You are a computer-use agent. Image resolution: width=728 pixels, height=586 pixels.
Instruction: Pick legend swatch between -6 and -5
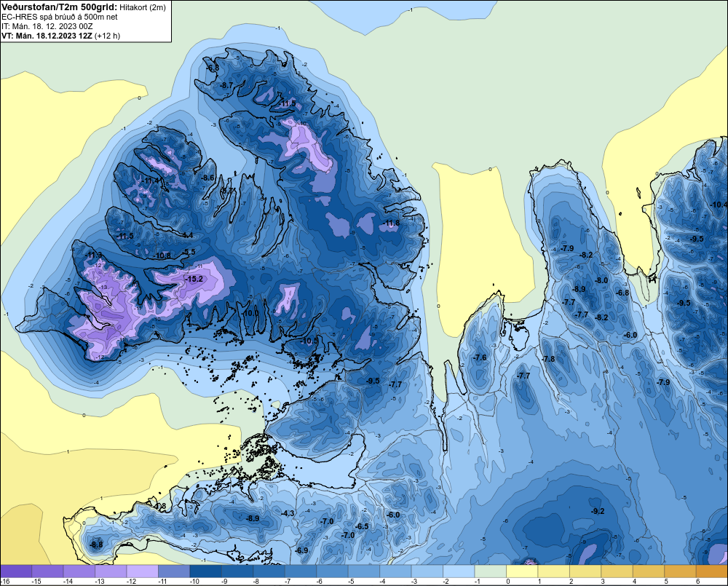point(332,571)
